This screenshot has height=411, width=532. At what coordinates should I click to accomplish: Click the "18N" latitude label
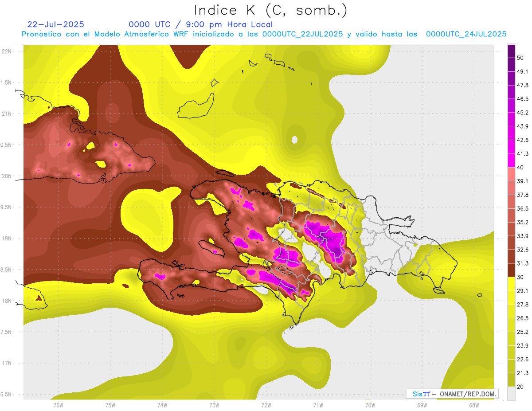coord(7,301)
